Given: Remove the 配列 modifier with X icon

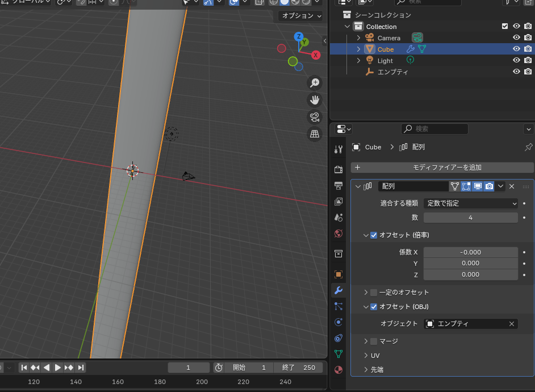Looking at the screenshot, I should [512, 186].
